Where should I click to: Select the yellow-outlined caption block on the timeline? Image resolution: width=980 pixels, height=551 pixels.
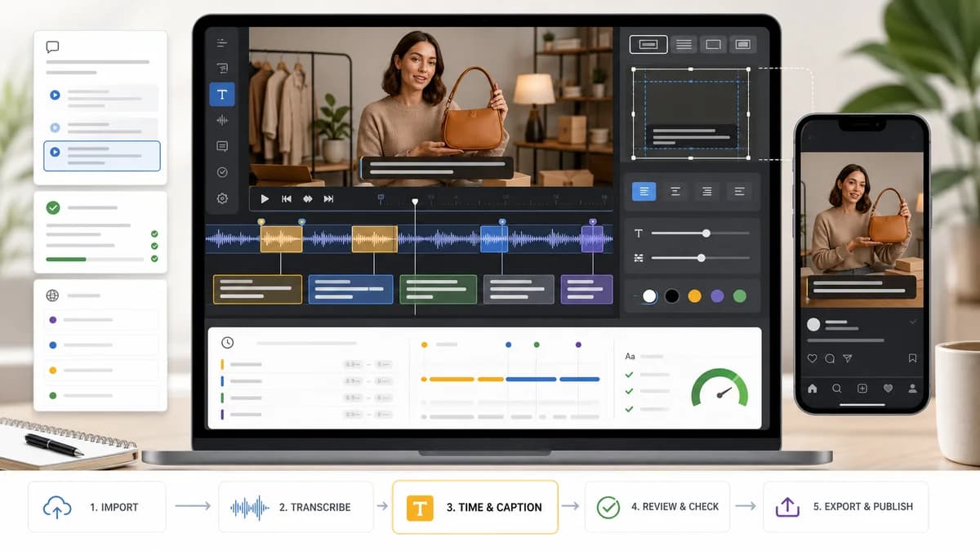click(x=257, y=289)
